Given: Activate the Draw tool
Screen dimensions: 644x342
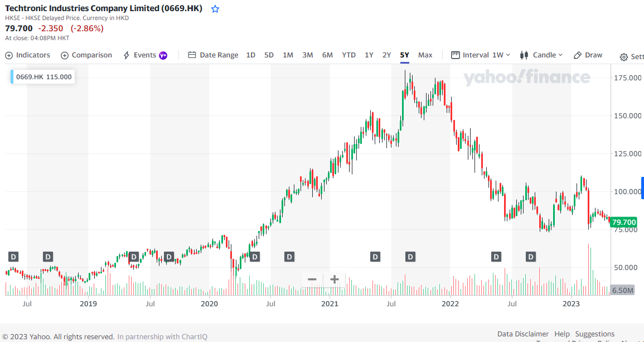Looking at the screenshot, I should [588, 55].
